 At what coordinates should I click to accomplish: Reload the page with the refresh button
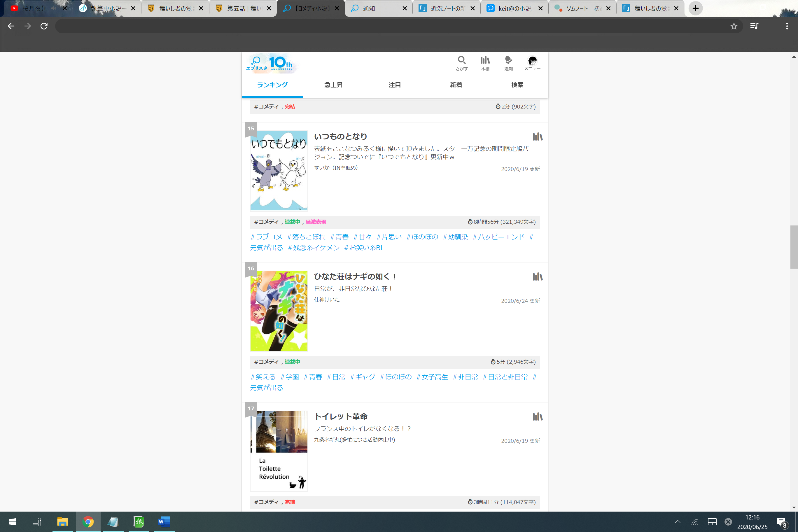tap(44, 26)
